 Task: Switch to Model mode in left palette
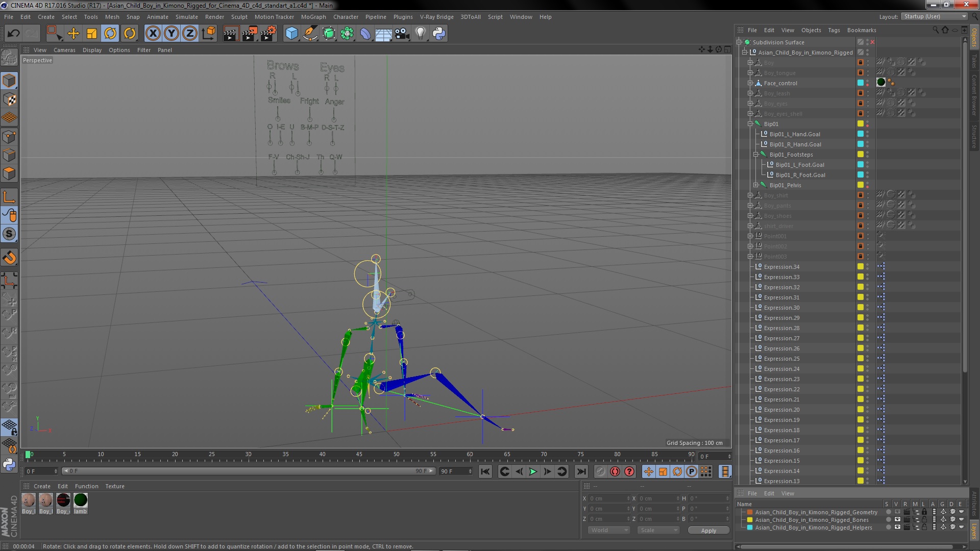pyautogui.click(x=9, y=81)
